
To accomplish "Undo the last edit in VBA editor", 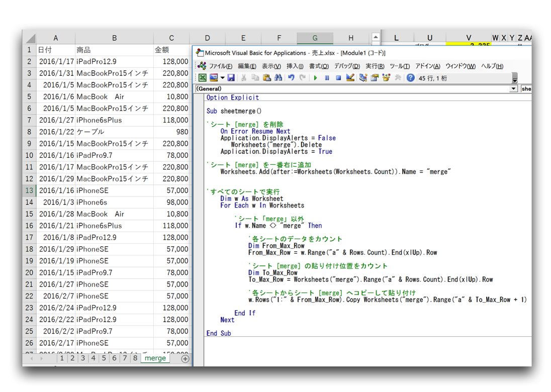I will [x=291, y=77].
